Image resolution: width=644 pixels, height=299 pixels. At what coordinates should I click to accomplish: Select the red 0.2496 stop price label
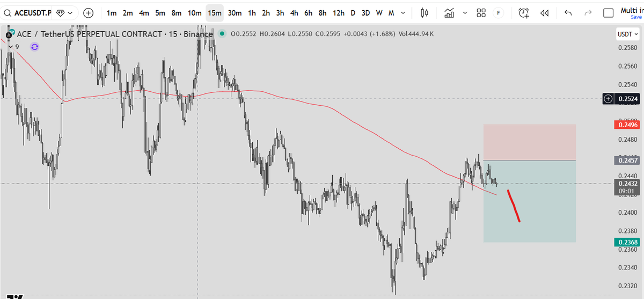pyautogui.click(x=626, y=125)
